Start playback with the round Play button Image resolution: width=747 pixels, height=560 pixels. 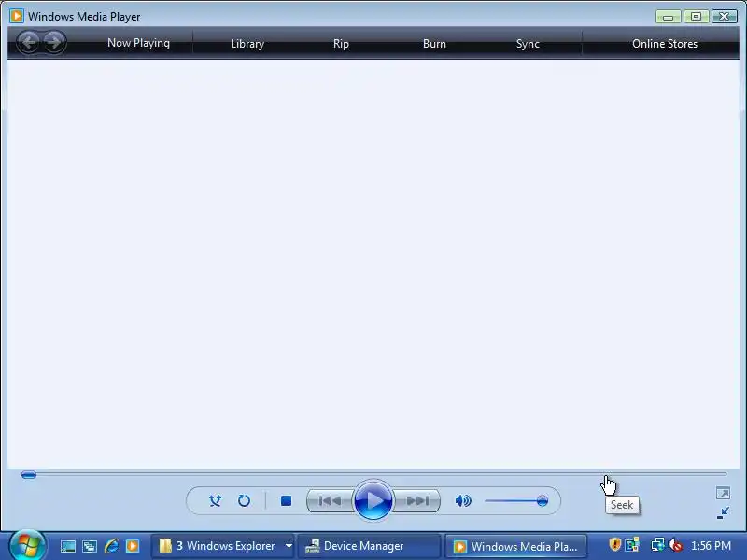(373, 500)
